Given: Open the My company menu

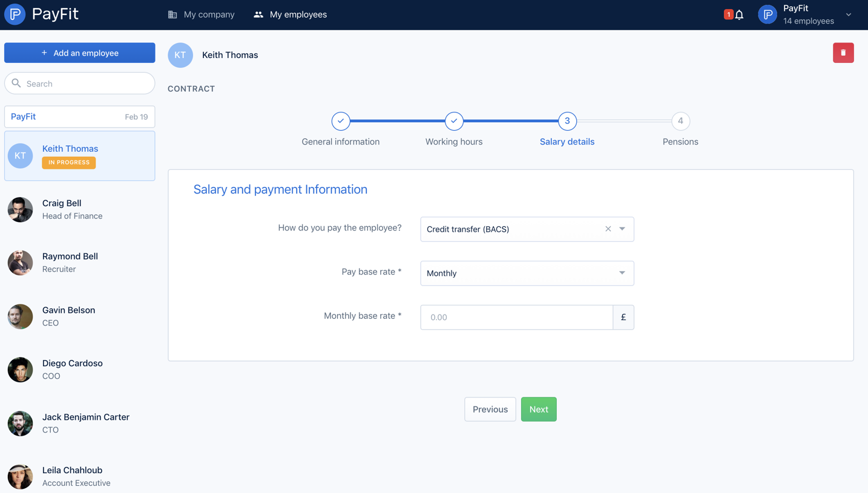Looking at the screenshot, I should click(x=201, y=15).
